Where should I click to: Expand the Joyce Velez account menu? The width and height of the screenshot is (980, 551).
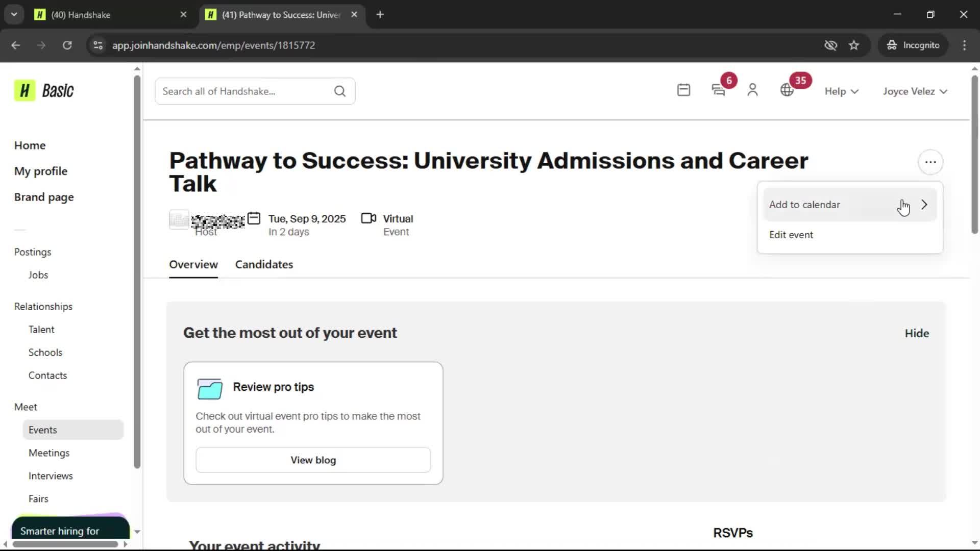click(x=915, y=91)
